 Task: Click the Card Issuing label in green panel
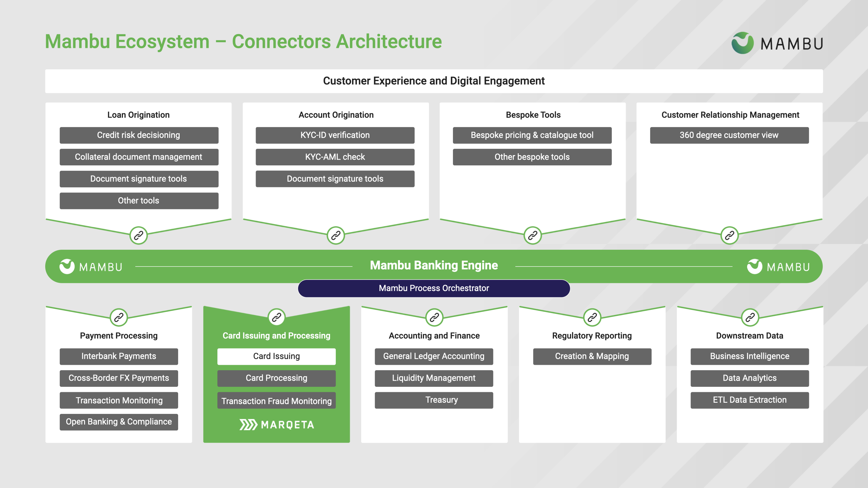[x=275, y=356]
